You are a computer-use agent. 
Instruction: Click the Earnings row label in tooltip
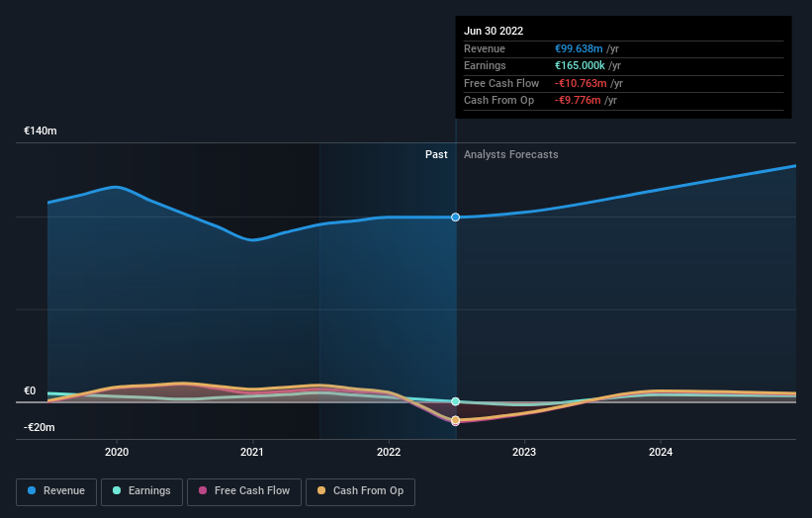coord(485,65)
